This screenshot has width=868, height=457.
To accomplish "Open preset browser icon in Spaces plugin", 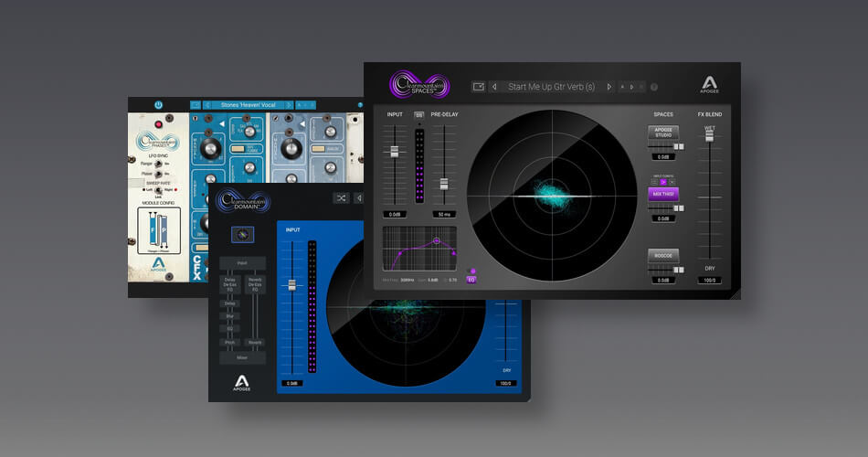I will [478, 87].
